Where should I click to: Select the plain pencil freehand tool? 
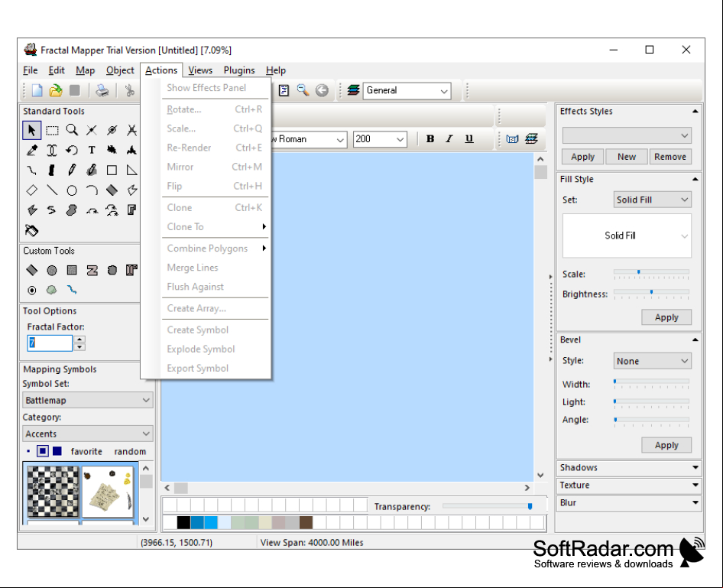tap(72, 171)
